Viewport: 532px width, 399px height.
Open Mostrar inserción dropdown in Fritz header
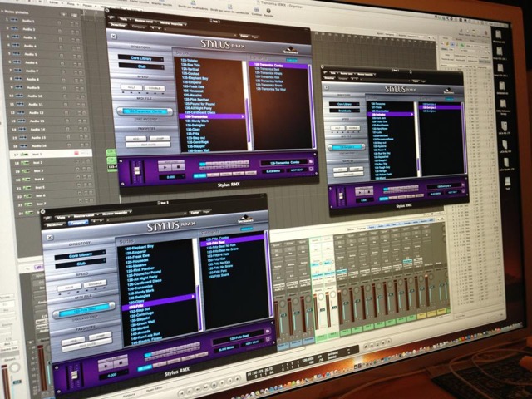pyautogui.click(x=116, y=214)
